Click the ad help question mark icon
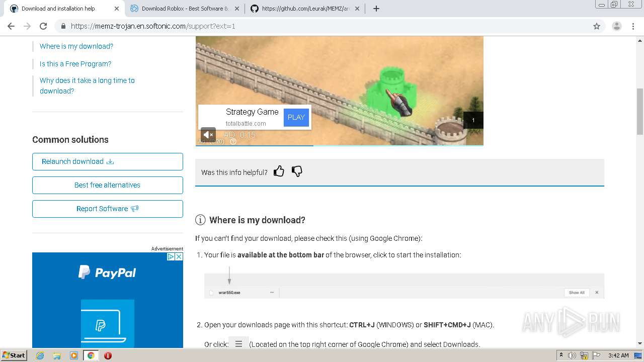Screen dimensions: 644x362 click(x=233, y=142)
